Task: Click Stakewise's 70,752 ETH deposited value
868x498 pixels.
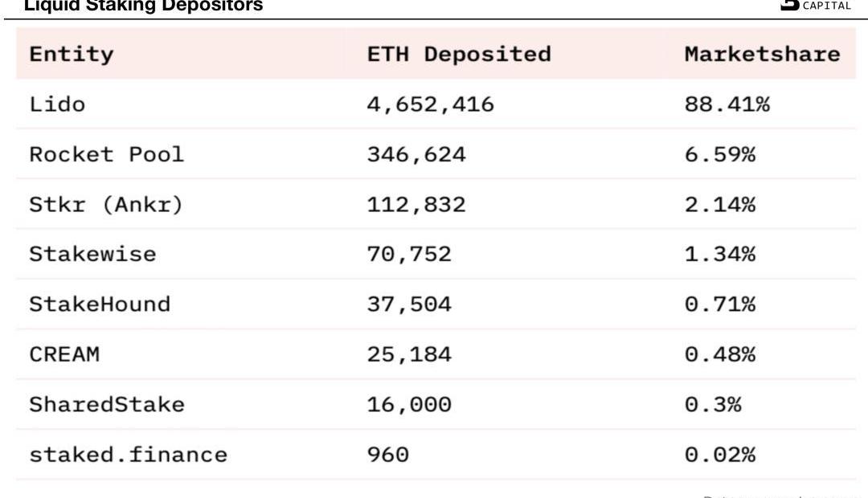Action: tap(409, 255)
